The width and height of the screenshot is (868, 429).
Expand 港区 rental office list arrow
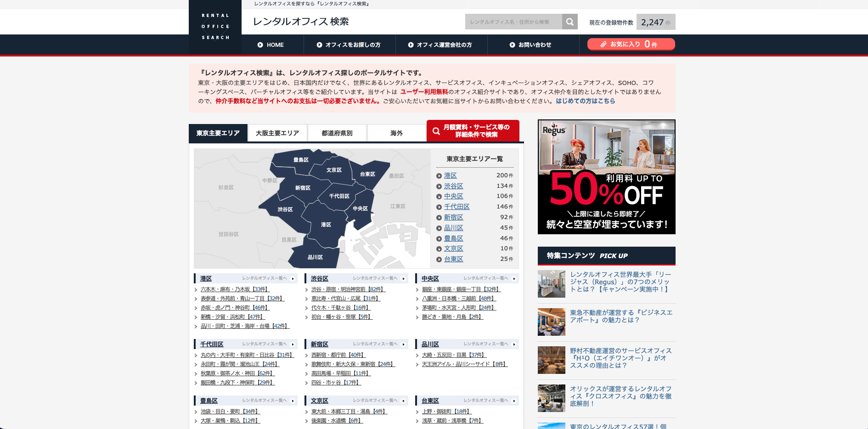point(293,279)
